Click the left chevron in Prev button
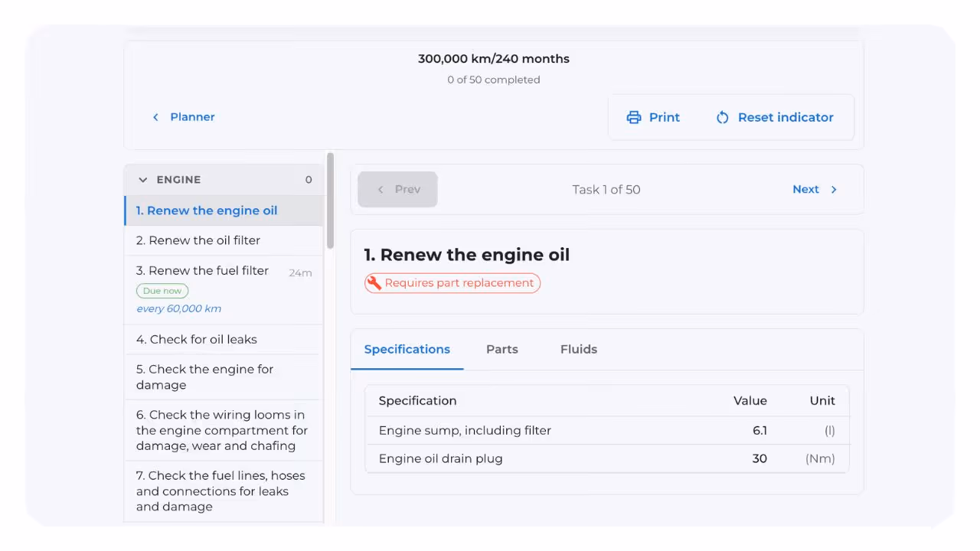The image size is (980, 551). click(381, 190)
